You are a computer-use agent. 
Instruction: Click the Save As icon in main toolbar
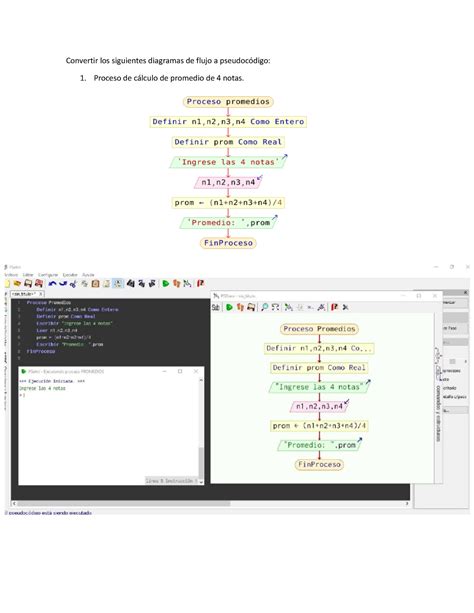[39, 283]
